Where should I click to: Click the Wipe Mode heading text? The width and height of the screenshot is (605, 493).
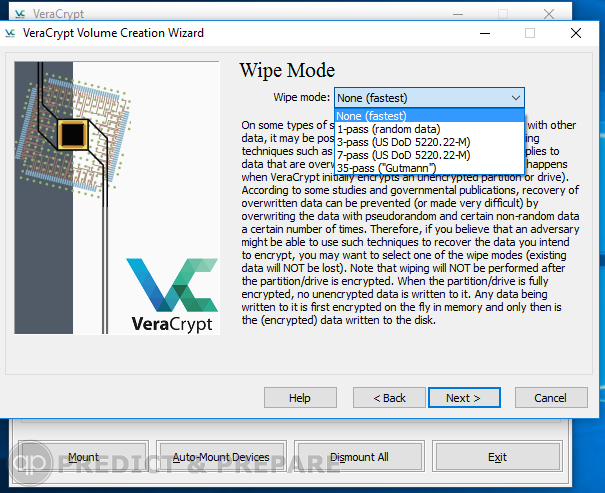click(x=287, y=71)
